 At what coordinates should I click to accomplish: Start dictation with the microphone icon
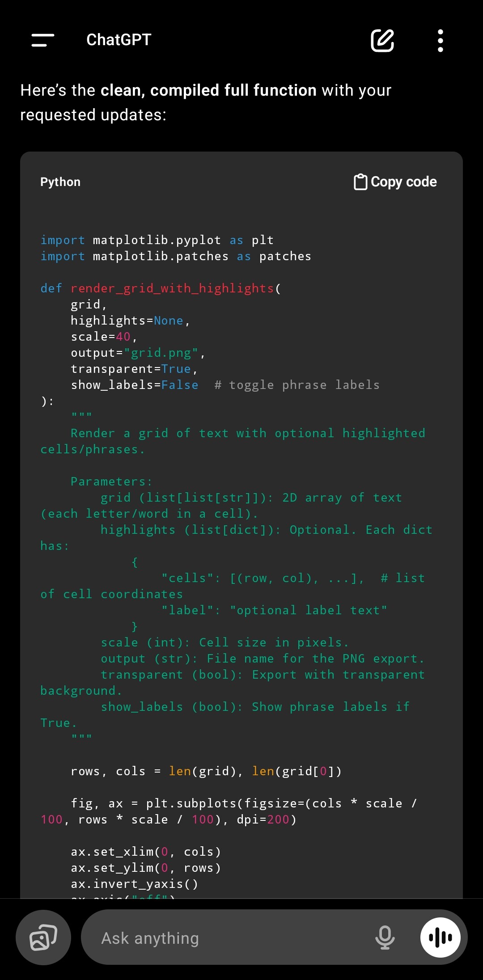(385, 938)
